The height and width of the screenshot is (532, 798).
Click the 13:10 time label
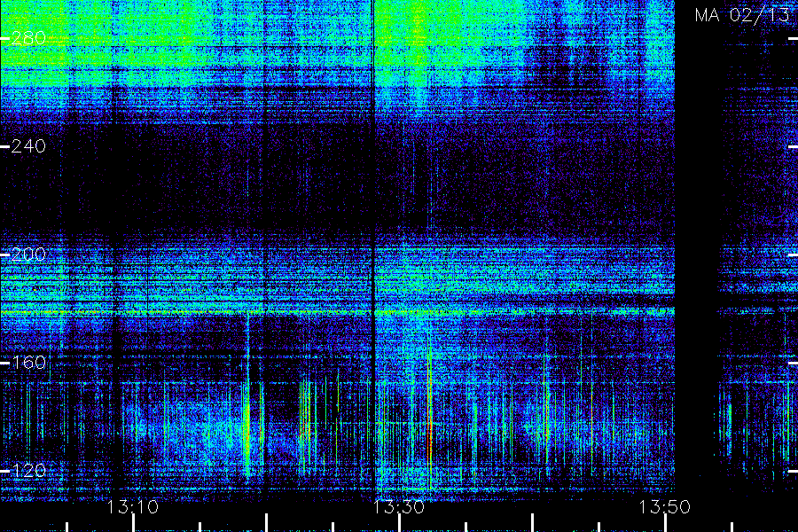pos(133,506)
